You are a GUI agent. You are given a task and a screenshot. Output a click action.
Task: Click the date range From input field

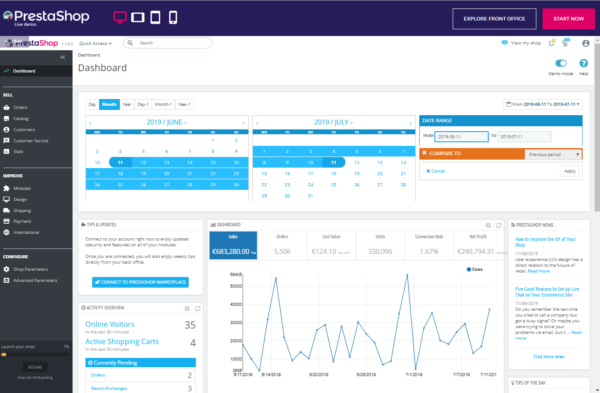(x=461, y=137)
